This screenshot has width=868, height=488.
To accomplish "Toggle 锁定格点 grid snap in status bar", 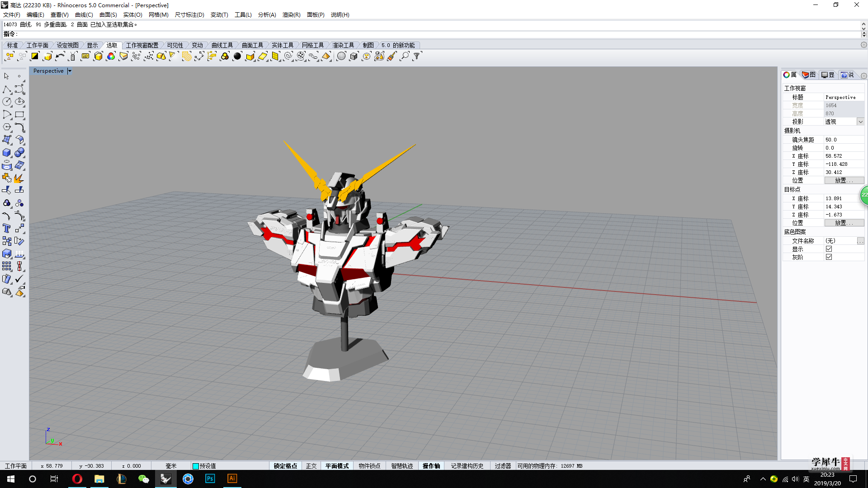I will coord(285,466).
